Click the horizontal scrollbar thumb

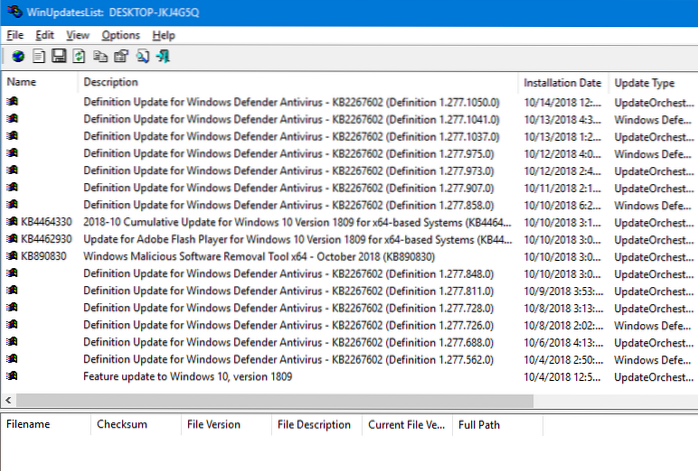[x=275, y=400]
